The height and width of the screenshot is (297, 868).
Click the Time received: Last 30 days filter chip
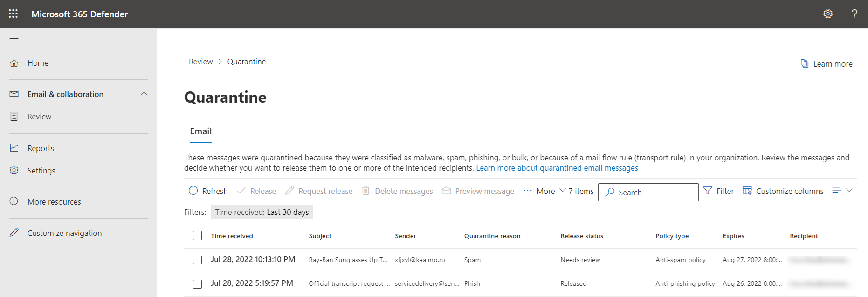pyautogui.click(x=262, y=212)
